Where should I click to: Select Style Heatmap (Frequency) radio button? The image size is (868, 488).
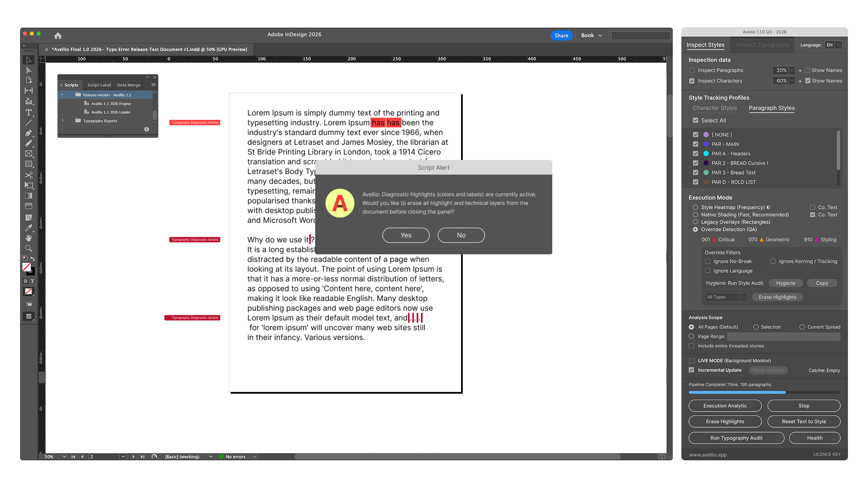pyautogui.click(x=695, y=207)
